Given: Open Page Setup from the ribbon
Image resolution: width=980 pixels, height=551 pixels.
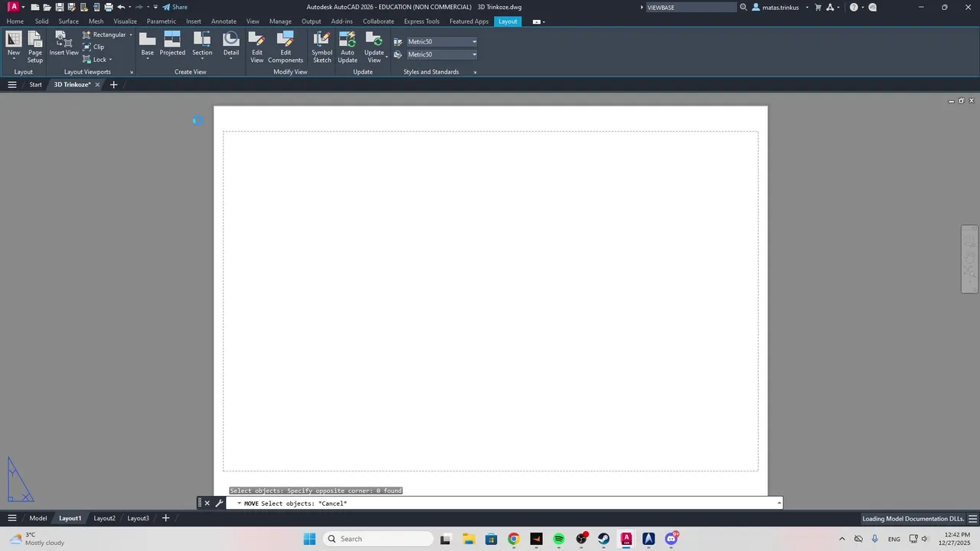Looking at the screenshot, I should click(x=35, y=47).
